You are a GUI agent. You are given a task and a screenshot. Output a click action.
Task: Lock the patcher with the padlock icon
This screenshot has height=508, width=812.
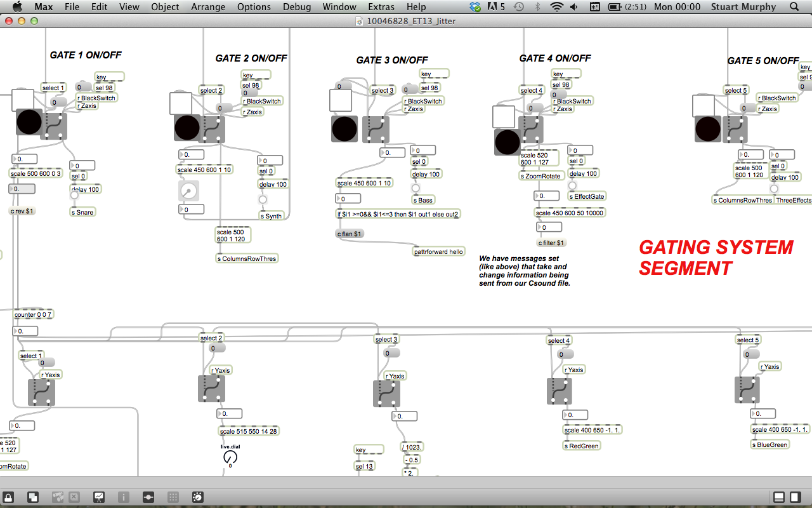coord(9,497)
